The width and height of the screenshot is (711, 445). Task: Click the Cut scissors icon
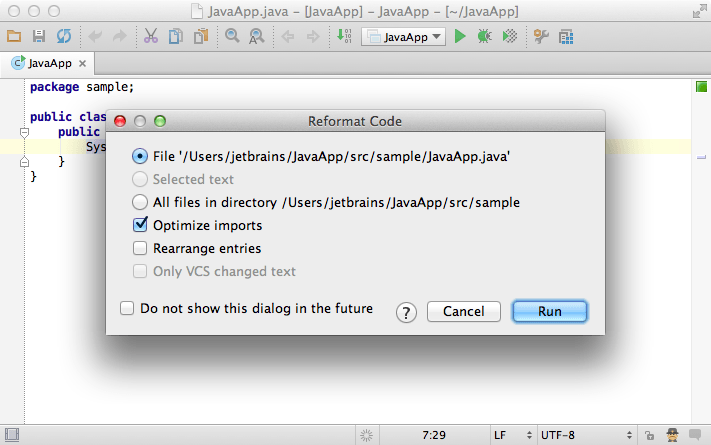pyautogui.click(x=151, y=36)
